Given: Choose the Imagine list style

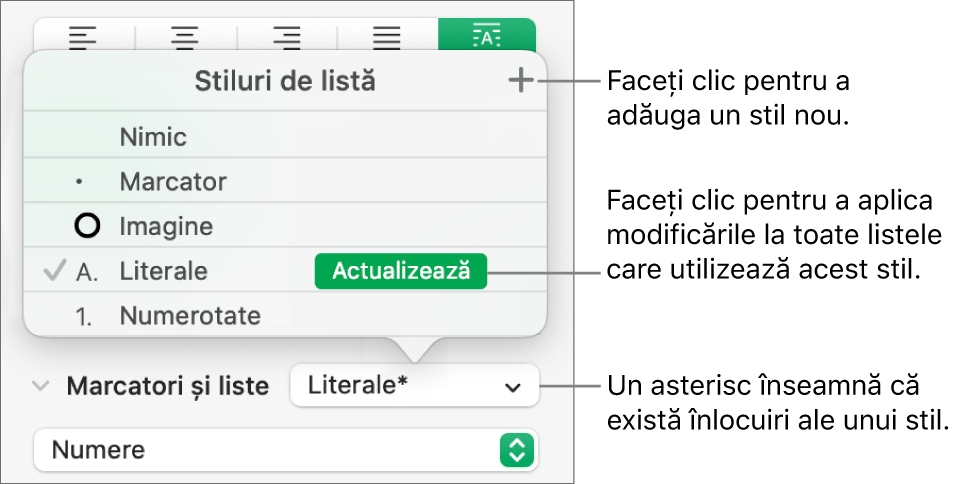Looking at the screenshot, I should click(x=166, y=227).
